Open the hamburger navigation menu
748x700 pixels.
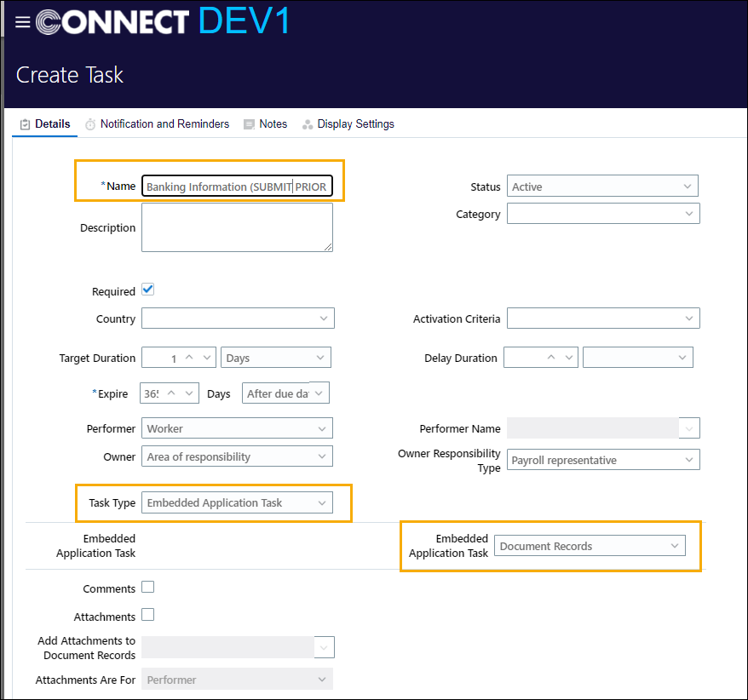click(x=22, y=22)
